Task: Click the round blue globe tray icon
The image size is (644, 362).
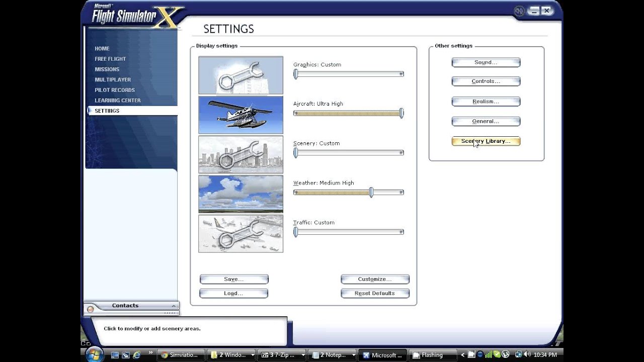Action: tap(480, 354)
